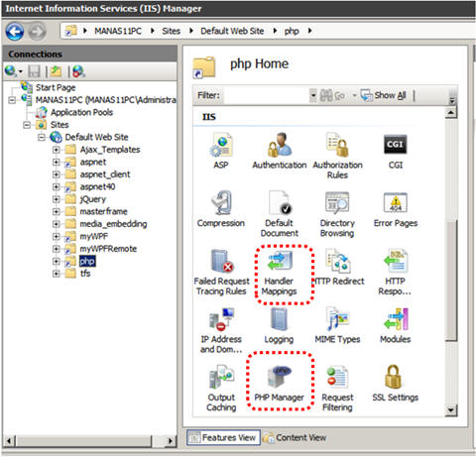Open the CGI settings icon
Screen dimensions: 476x458
tap(396, 152)
